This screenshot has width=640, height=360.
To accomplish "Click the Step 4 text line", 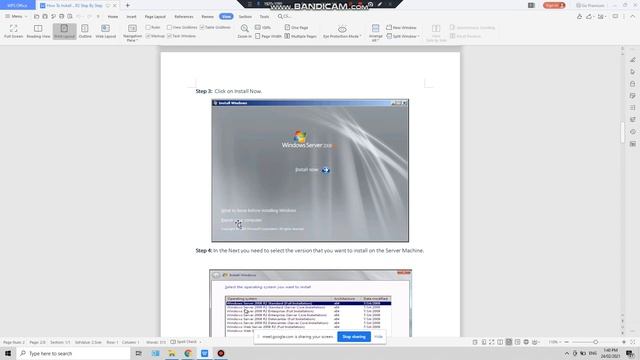I will coord(310,250).
